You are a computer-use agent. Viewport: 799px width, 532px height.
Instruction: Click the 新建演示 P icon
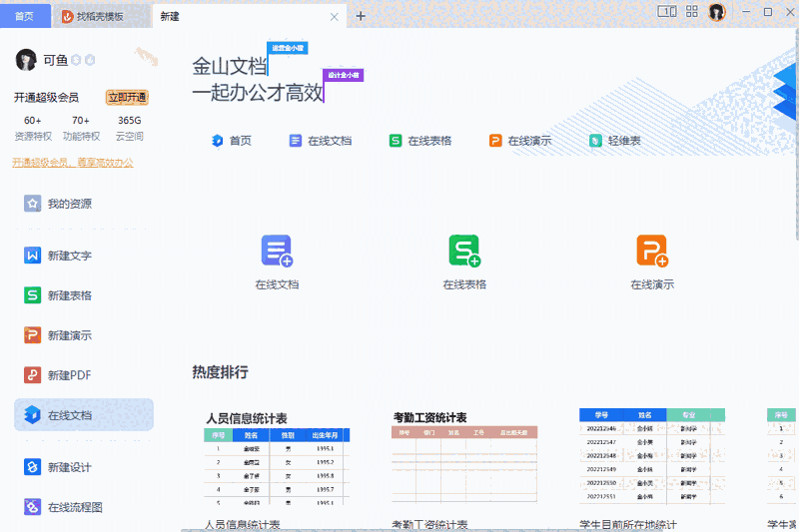tap(33, 335)
